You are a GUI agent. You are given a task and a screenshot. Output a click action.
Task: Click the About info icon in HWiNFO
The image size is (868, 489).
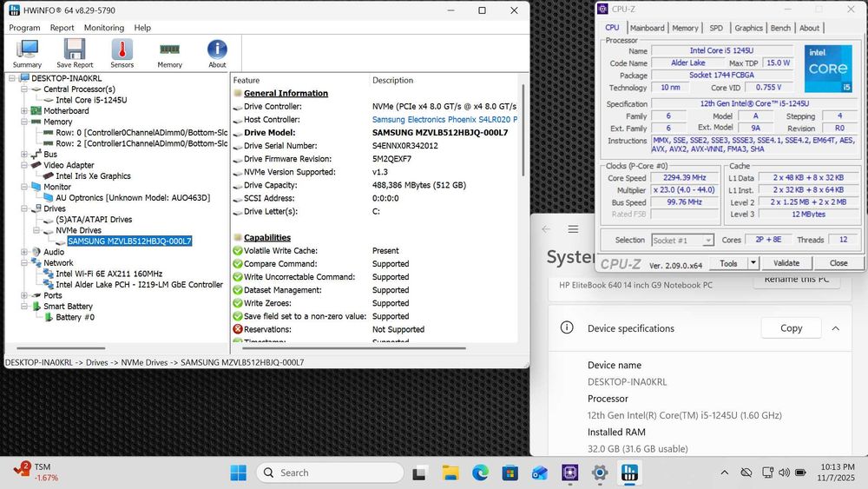coord(217,53)
